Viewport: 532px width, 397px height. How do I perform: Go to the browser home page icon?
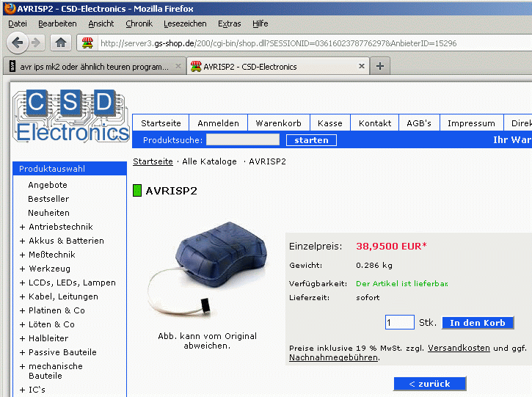pos(61,43)
